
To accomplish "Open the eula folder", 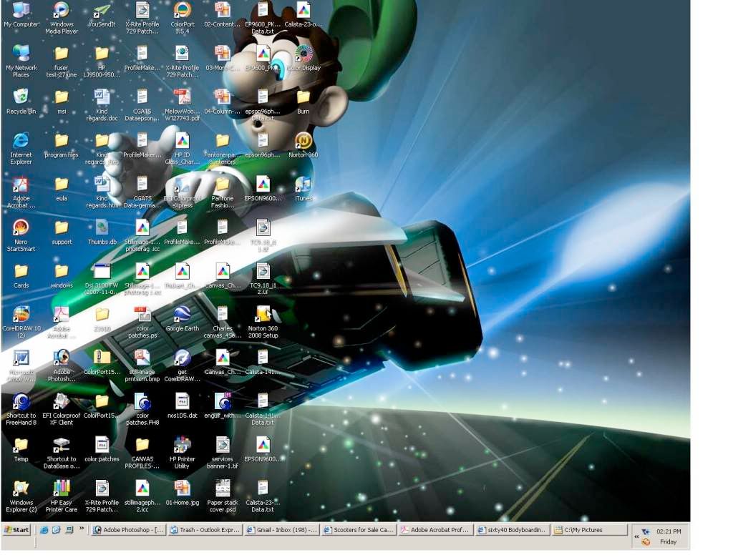I will tap(62, 189).
